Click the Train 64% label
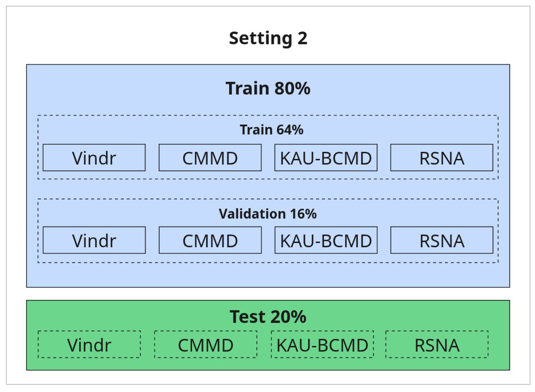 (271, 130)
